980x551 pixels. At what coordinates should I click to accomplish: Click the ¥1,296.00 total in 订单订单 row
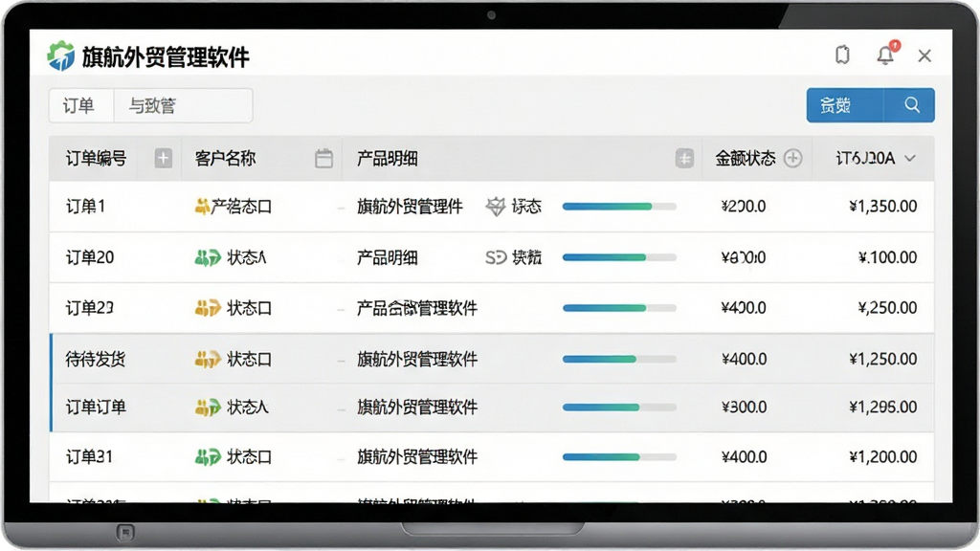coord(883,408)
